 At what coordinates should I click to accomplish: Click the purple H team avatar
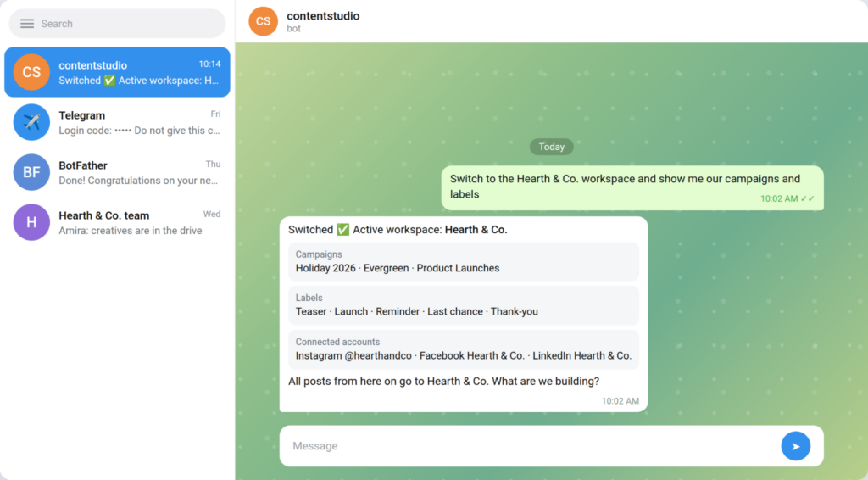tap(31, 222)
